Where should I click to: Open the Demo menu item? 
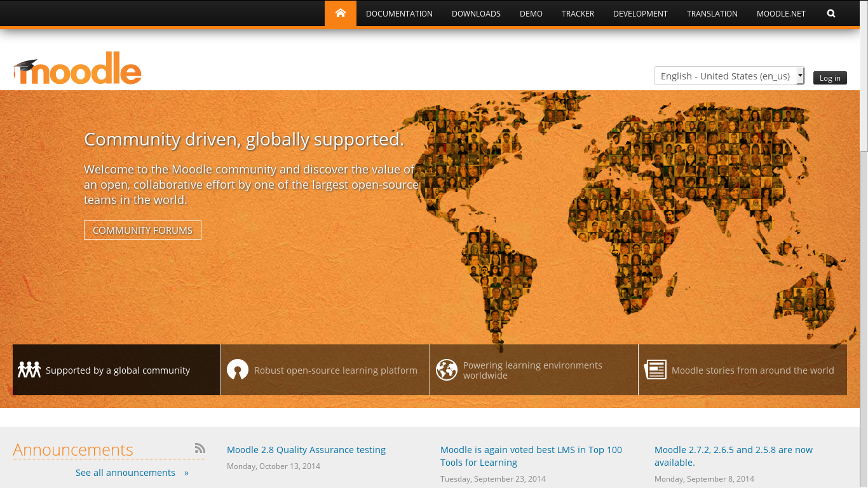[531, 13]
